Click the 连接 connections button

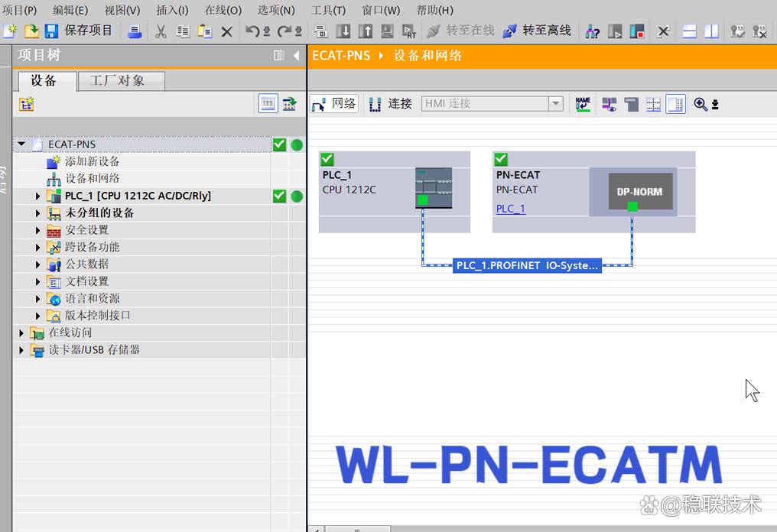[391, 103]
